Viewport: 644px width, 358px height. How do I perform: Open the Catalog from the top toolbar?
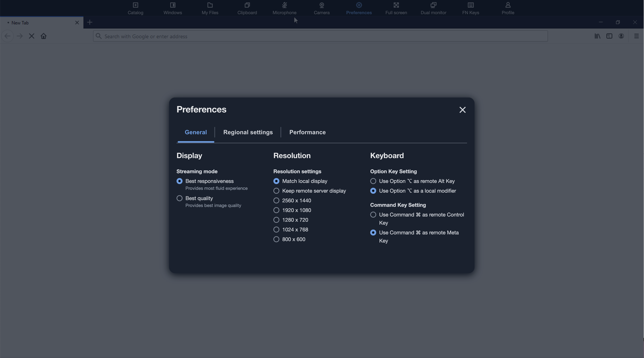135,8
